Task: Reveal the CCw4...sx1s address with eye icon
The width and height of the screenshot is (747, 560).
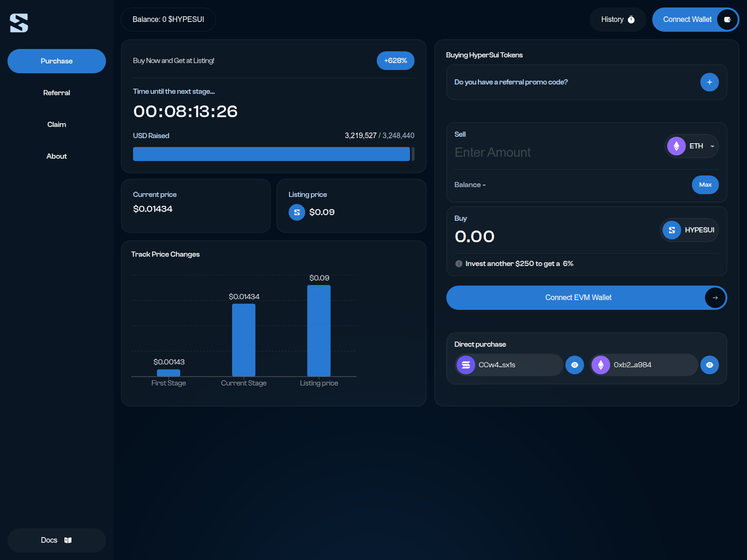Action: click(x=575, y=365)
